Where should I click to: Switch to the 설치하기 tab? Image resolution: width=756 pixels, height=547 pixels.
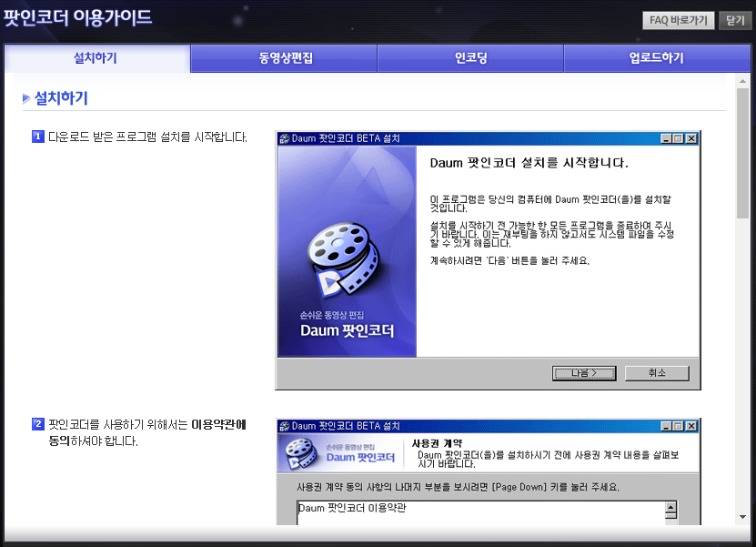point(96,58)
